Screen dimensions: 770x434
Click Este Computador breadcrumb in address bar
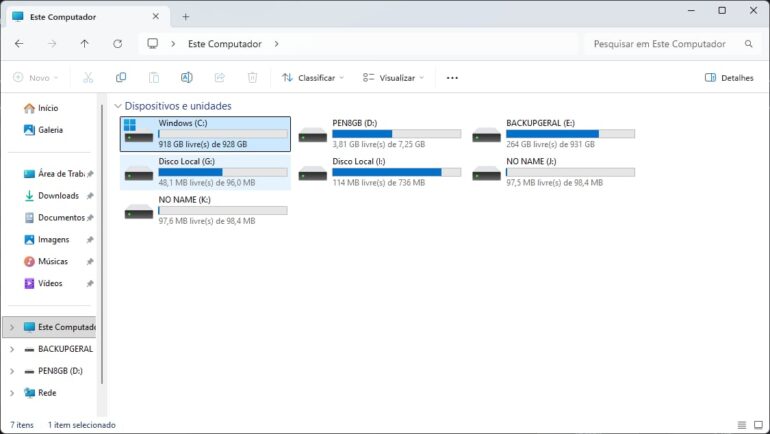225,44
